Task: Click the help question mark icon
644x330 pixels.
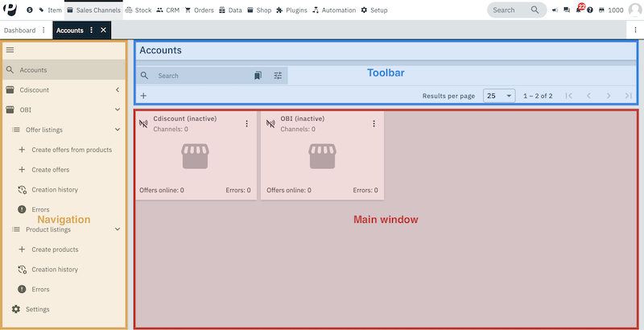Action: click(x=590, y=10)
